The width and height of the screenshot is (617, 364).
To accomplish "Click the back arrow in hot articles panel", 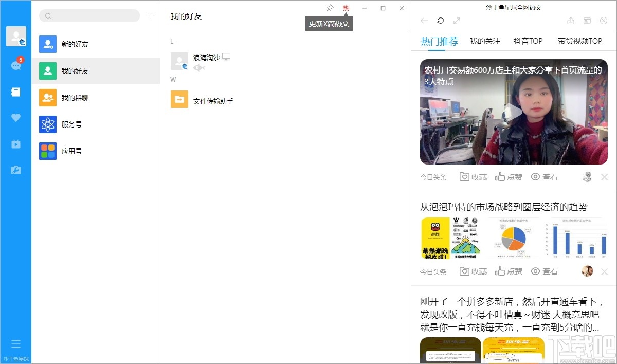I will point(423,21).
